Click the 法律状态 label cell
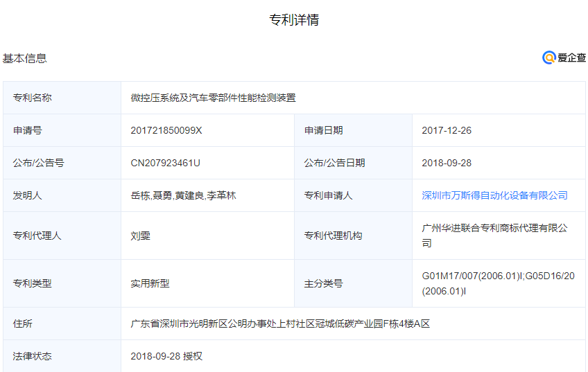This screenshot has height=372, width=588. pos(62,356)
